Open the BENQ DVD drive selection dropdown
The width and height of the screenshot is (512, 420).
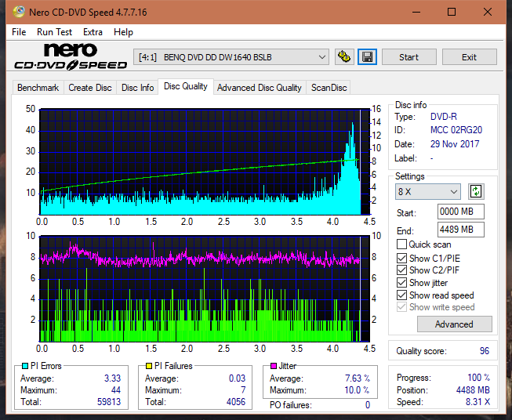pyautogui.click(x=231, y=57)
